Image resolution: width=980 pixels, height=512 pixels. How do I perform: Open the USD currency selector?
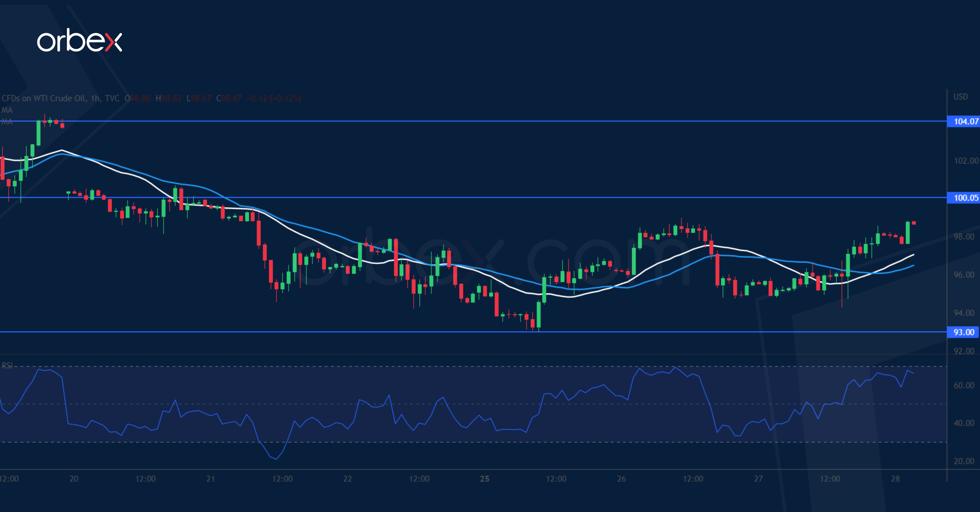tap(960, 97)
